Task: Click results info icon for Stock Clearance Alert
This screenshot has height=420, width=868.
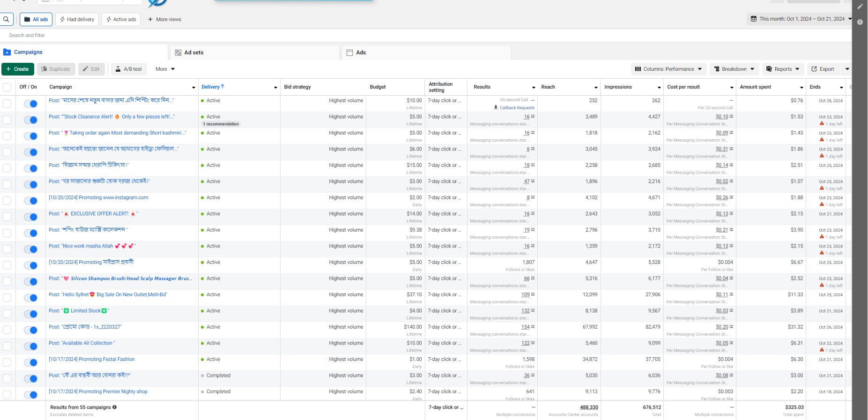Action: click(533, 116)
